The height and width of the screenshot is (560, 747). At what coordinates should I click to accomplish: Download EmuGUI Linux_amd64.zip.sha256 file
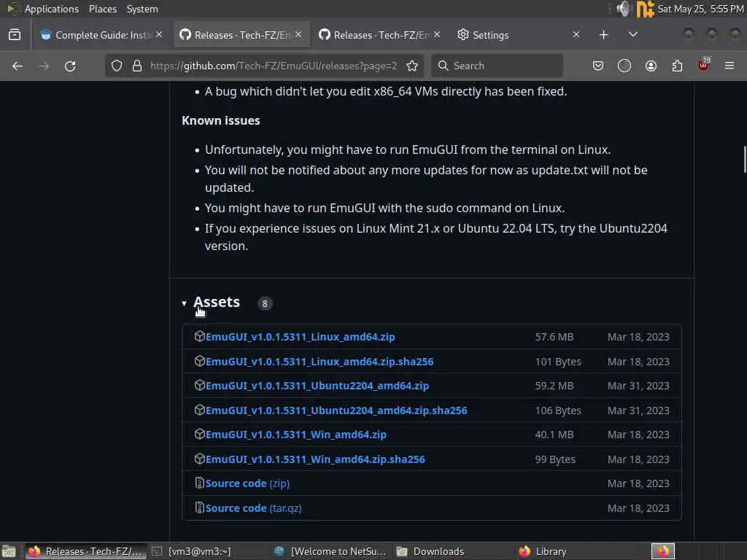(320, 362)
